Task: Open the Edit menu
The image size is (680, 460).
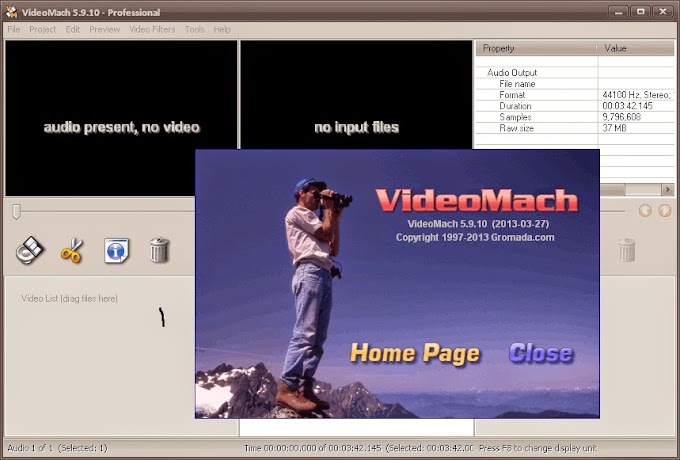Action: [72, 29]
